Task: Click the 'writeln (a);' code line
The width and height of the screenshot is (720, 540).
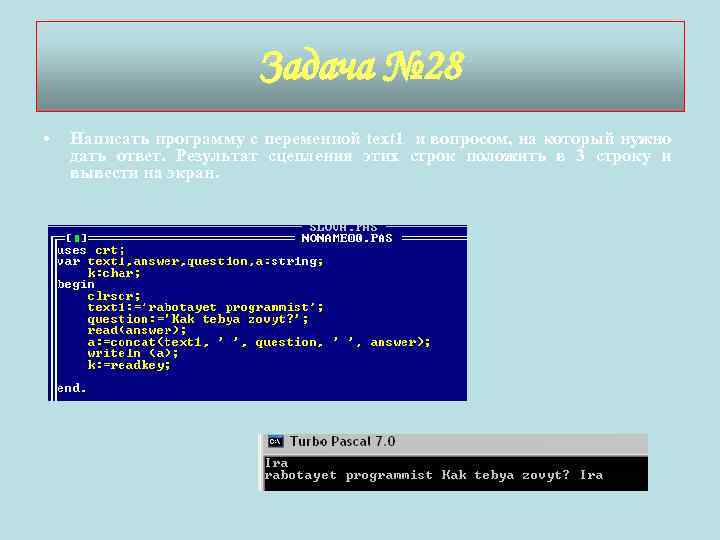Action: pos(133,354)
